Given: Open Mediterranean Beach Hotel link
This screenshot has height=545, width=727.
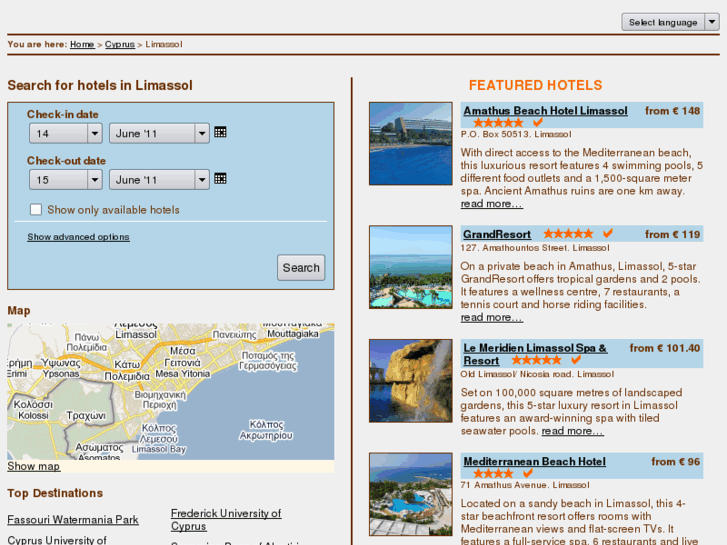Looking at the screenshot, I should pos(535,462).
